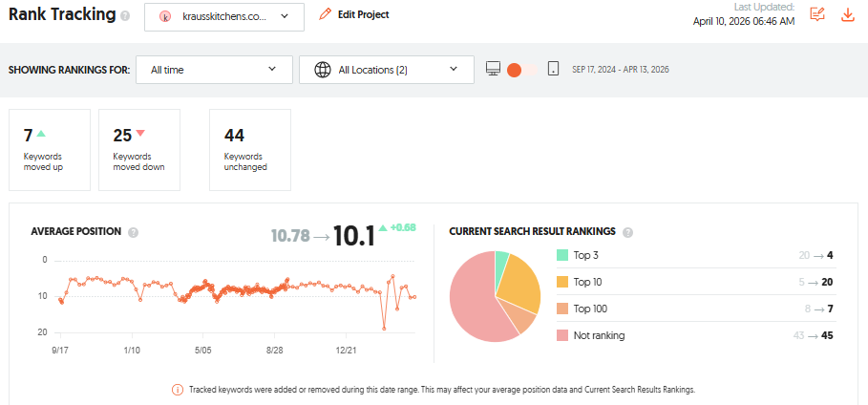
Task: Click the download report icon
Action: [x=848, y=15]
